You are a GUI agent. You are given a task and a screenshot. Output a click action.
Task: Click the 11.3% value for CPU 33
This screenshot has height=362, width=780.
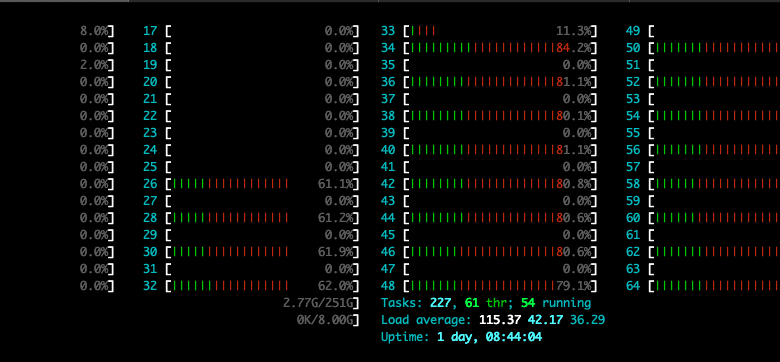pyautogui.click(x=574, y=31)
